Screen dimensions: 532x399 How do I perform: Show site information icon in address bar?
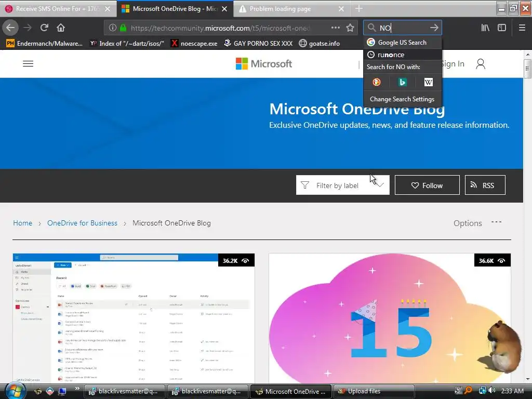coord(113,28)
